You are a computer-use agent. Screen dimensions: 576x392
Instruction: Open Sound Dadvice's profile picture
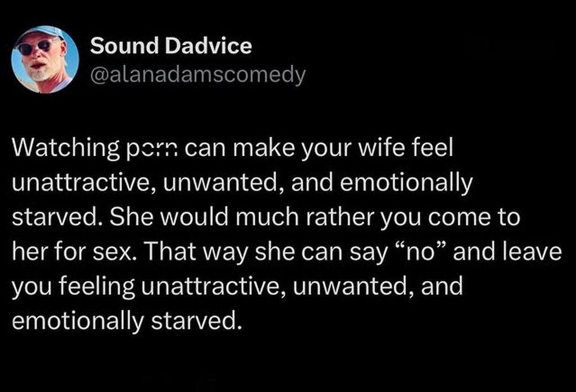click(46, 59)
